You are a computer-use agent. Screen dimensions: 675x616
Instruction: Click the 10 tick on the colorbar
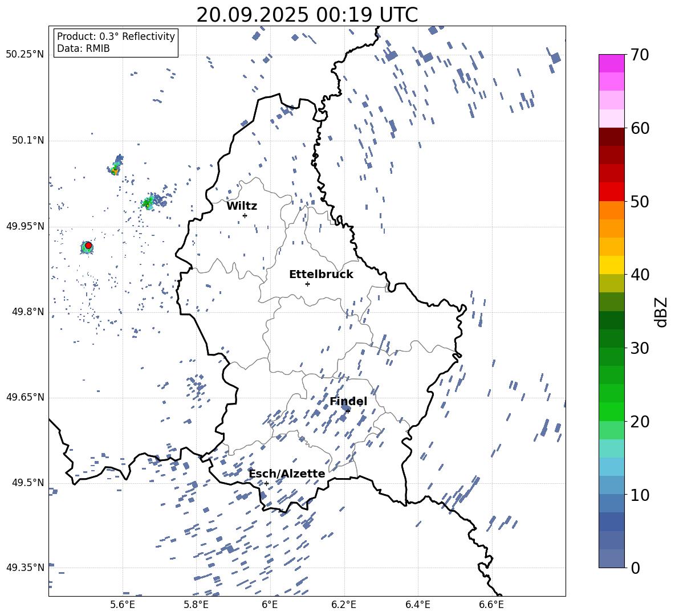coord(640,495)
